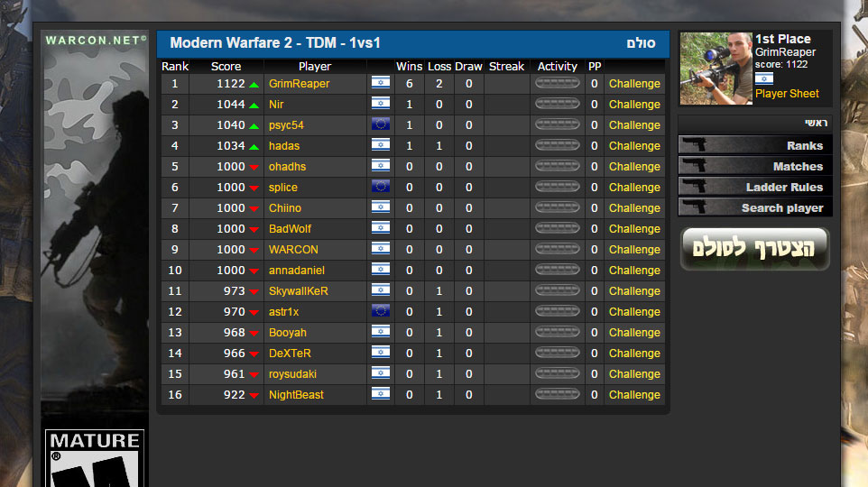Click the pistol icon on Search player
The height and width of the screenshot is (487, 868).
pos(694,207)
